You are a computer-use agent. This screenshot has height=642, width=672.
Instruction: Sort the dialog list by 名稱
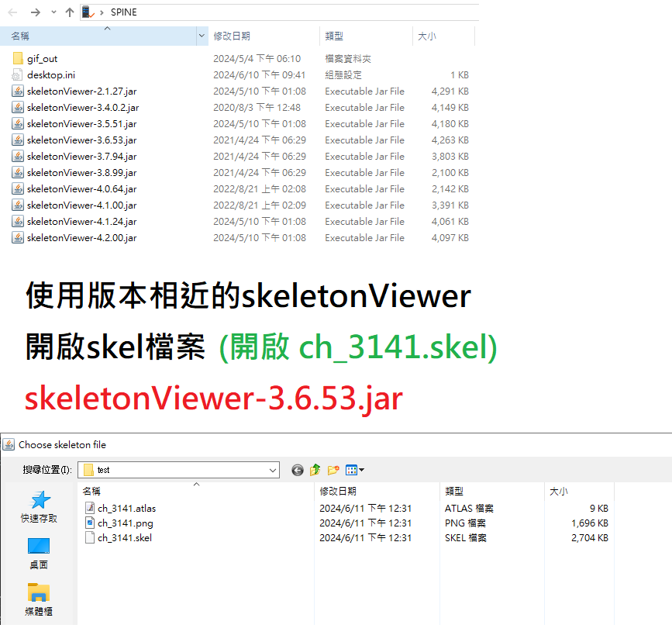[x=196, y=491]
